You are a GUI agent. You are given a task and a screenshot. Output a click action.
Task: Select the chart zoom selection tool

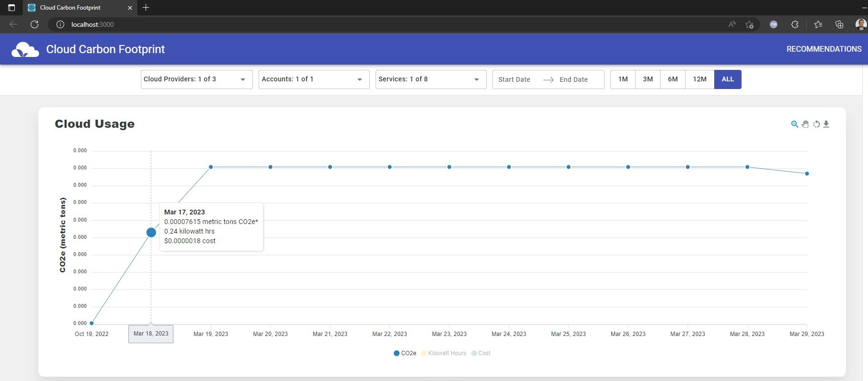pos(795,124)
